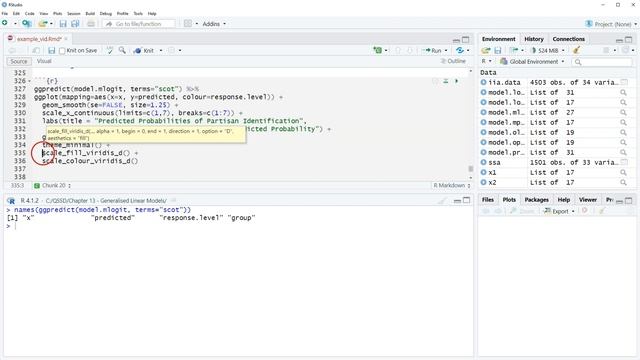Print the current file icon
The image size is (640, 360).
coord(91,24)
